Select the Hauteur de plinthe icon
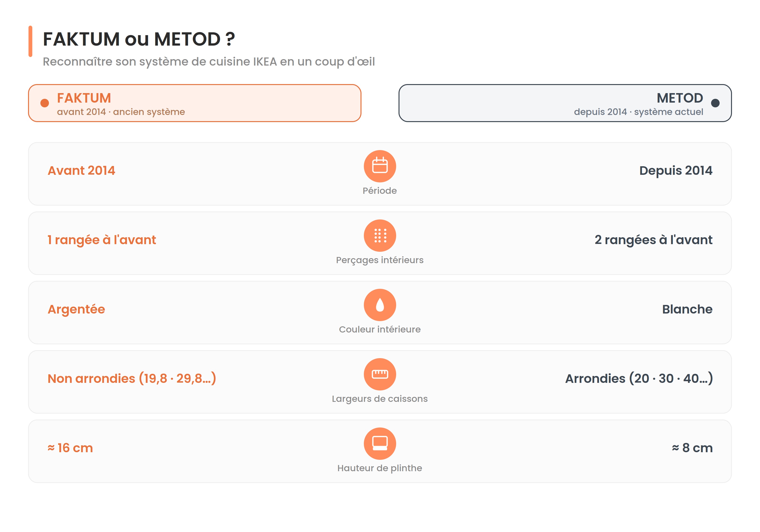 pos(380,443)
